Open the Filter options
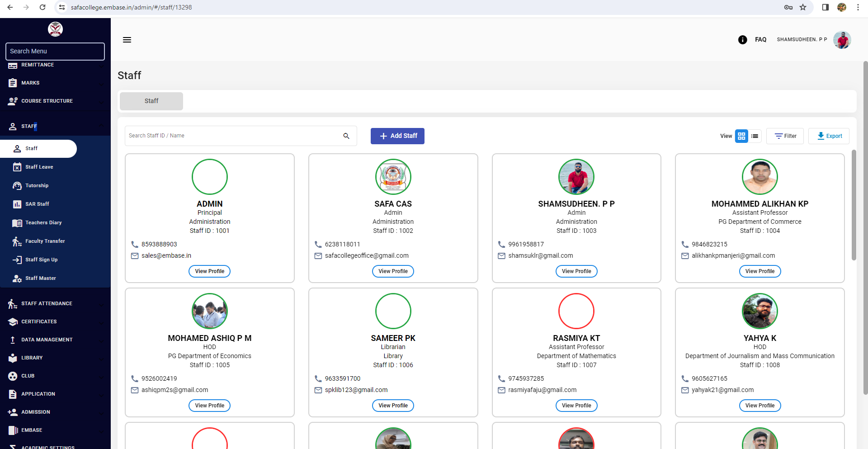This screenshot has width=868, height=449. pyautogui.click(x=785, y=136)
